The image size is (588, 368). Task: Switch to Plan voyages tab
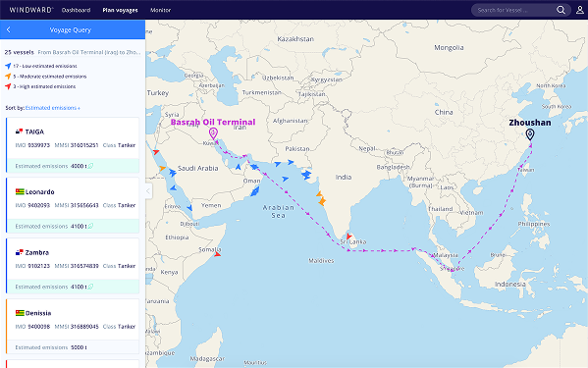click(120, 10)
